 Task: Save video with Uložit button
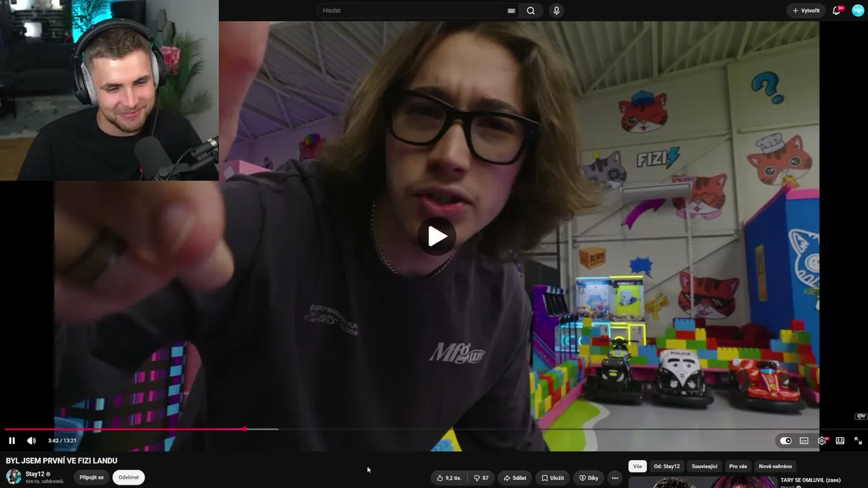coord(553,478)
